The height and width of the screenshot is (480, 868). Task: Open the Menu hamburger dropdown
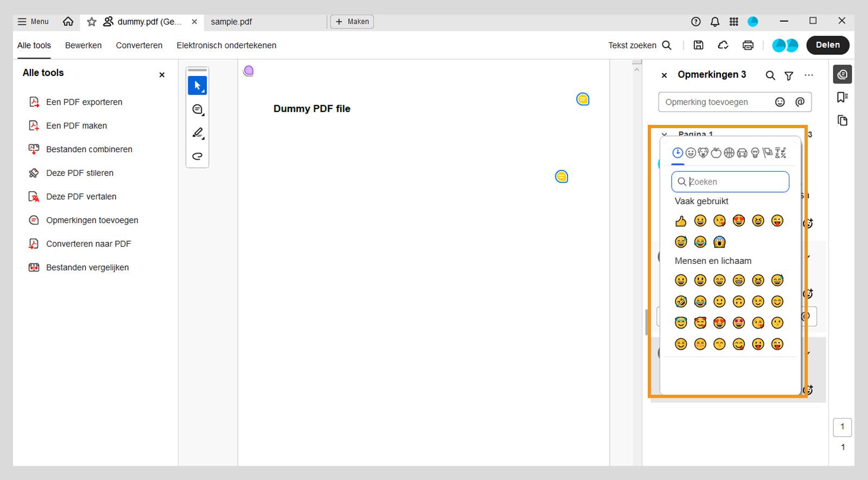[33, 22]
